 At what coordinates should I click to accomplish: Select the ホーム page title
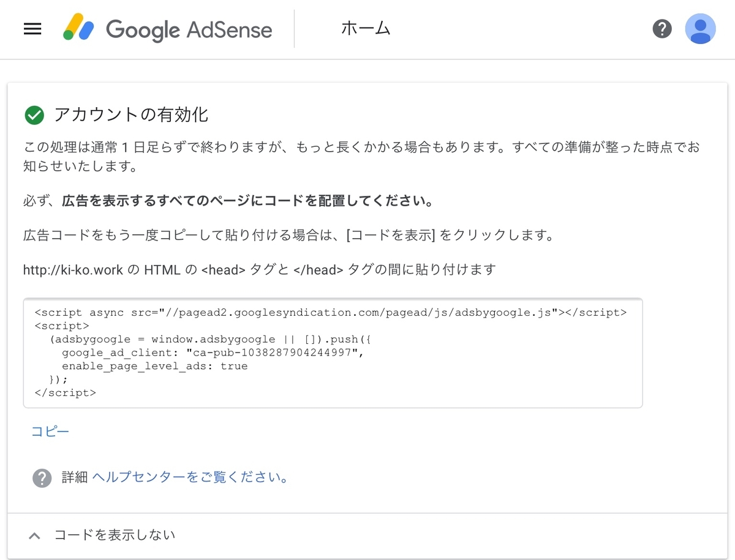pos(366,28)
